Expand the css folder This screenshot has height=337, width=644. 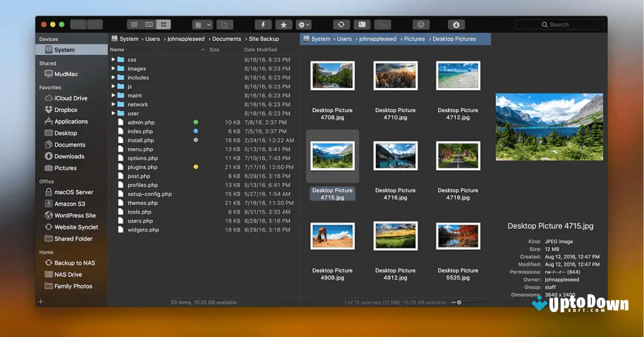click(113, 60)
